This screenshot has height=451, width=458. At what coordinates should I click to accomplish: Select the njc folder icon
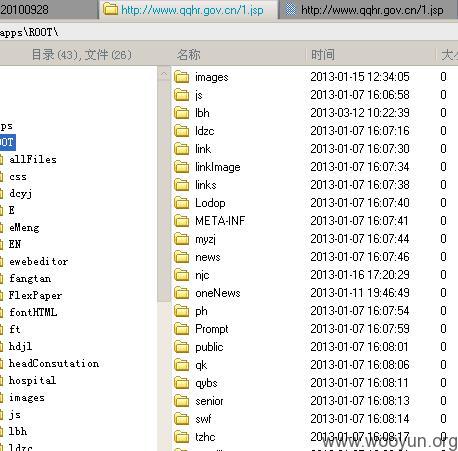[182, 275]
